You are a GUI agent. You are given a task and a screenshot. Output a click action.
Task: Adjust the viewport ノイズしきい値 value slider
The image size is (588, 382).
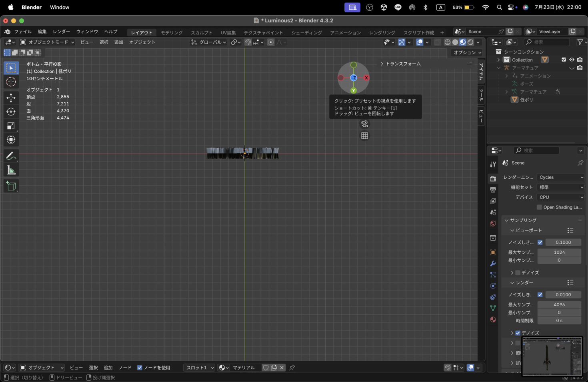click(563, 242)
